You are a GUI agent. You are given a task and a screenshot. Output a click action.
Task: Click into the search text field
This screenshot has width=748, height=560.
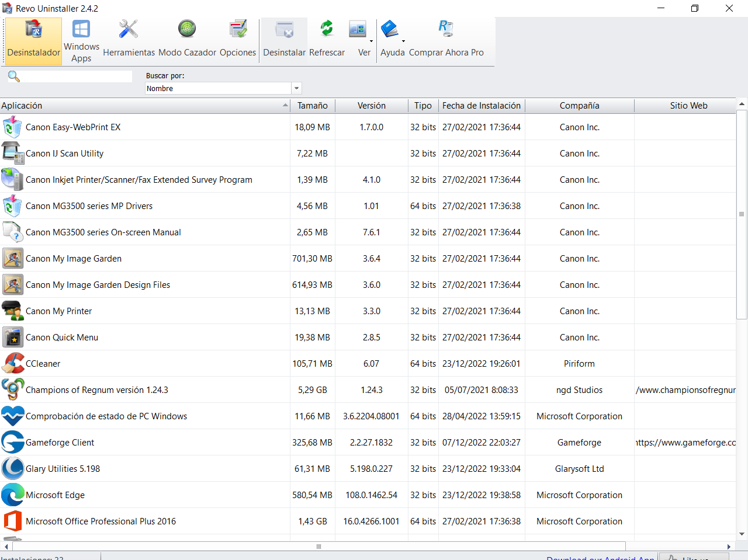click(77, 76)
